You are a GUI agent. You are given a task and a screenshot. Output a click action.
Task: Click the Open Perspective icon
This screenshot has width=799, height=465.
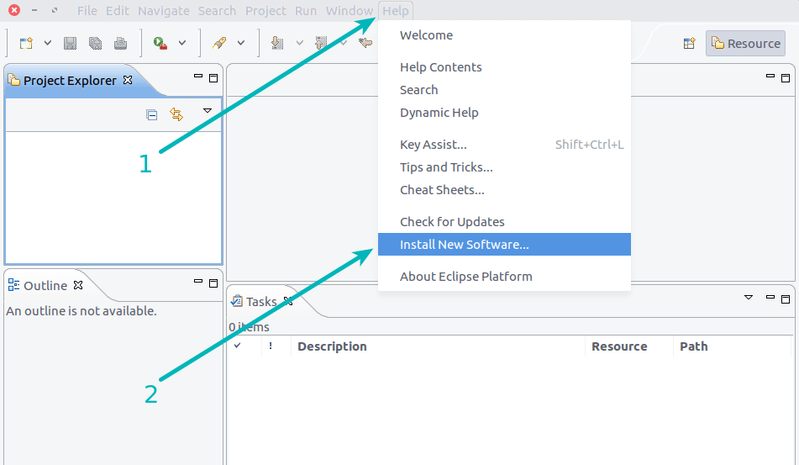(x=689, y=43)
